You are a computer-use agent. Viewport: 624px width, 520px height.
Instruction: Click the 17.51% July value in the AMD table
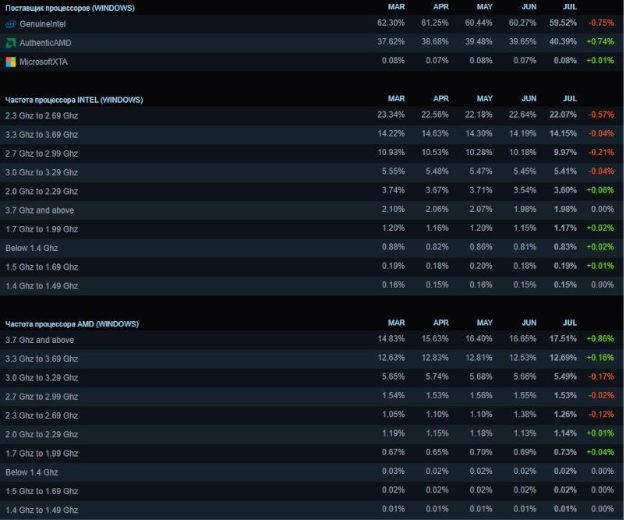564,341
